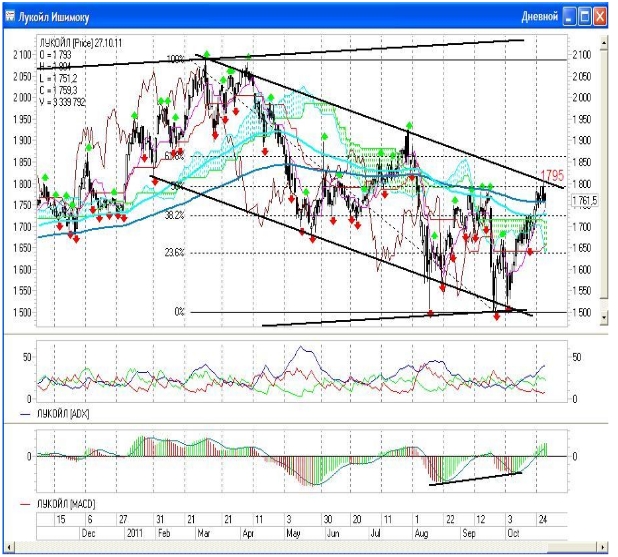The image size is (618, 557).
Task: Click the horizontal scrollbar thumb
Action: pyautogui.click(x=571, y=547)
